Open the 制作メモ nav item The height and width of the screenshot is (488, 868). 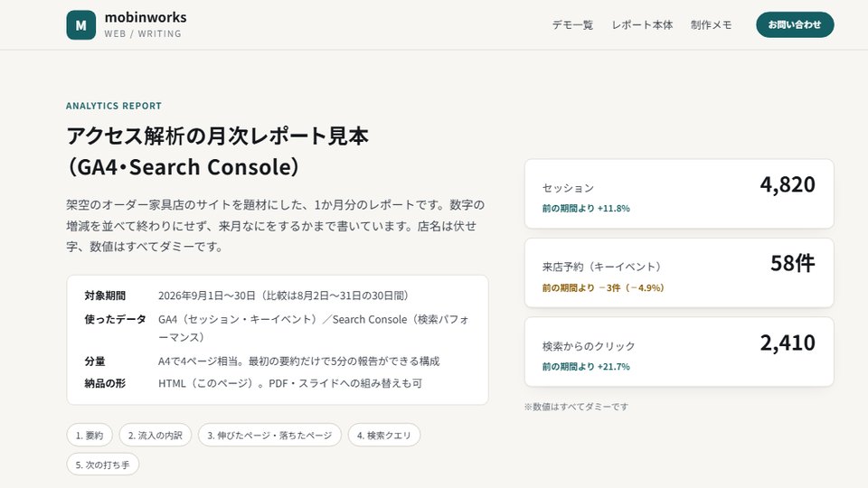click(x=712, y=25)
